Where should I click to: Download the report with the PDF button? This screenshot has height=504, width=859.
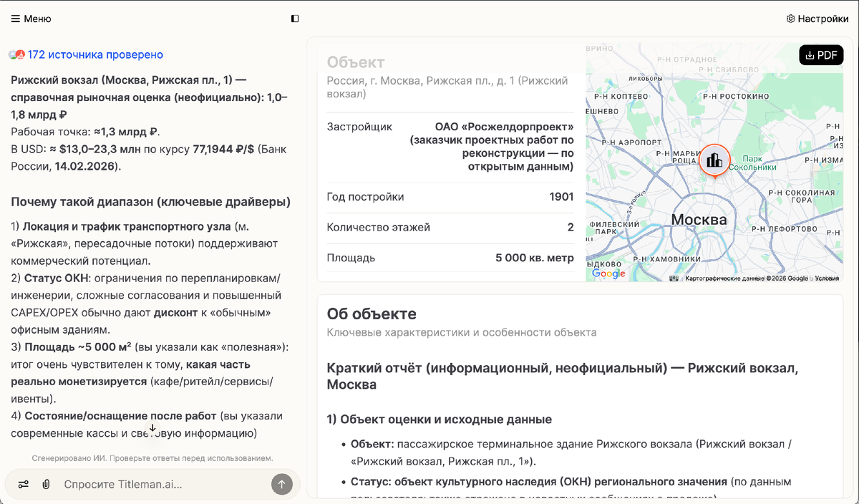[x=821, y=55]
